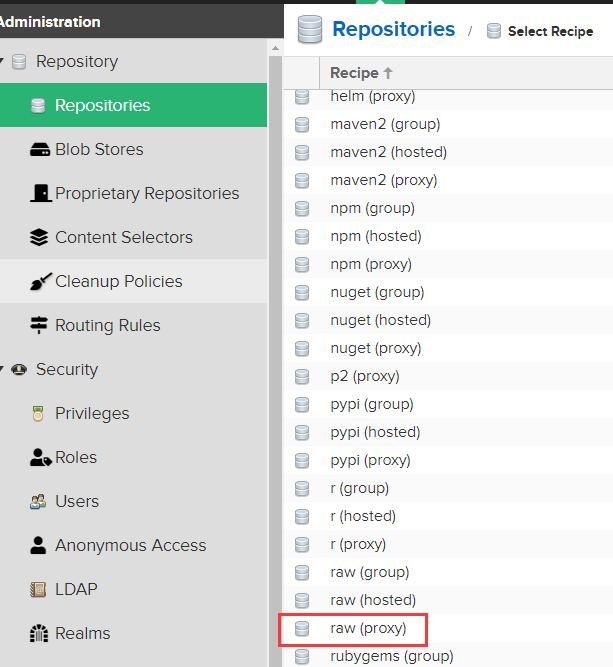Click the Cleanup Policies broom icon
The image size is (613, 667).
(39, 281)
